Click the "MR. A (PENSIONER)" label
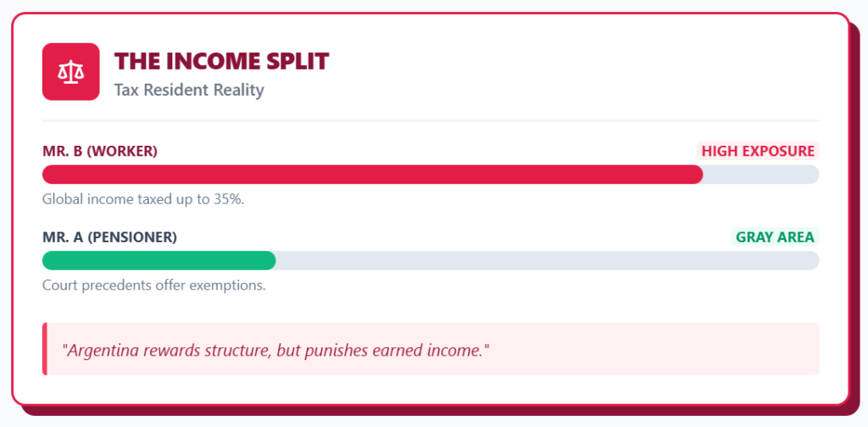This screenshot has height=427, width=868. pos(109,238)
